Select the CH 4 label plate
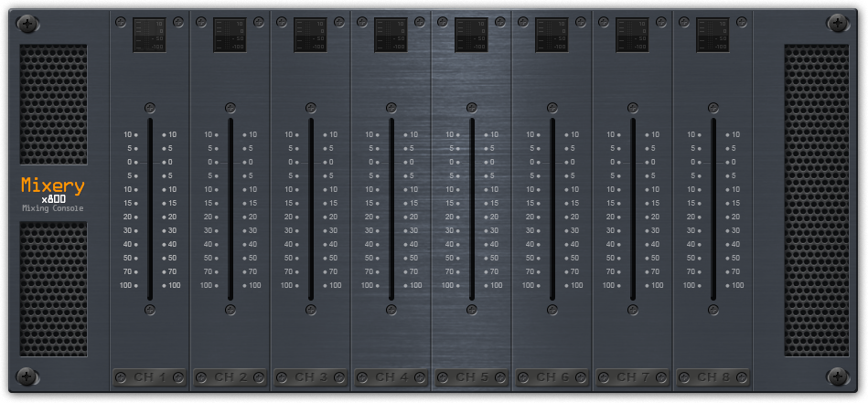This screenshot has width=868, height=403. pyautogui.click(x=391, y=376)
